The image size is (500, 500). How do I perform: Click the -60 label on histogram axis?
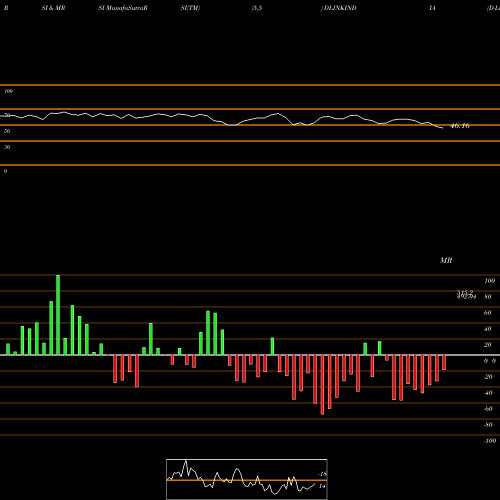pos(488,409)
